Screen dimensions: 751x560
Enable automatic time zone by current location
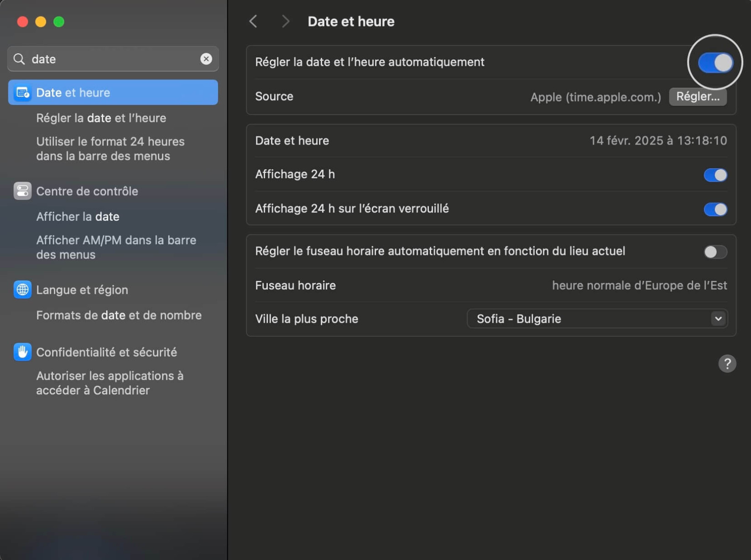tap(715, 252)
